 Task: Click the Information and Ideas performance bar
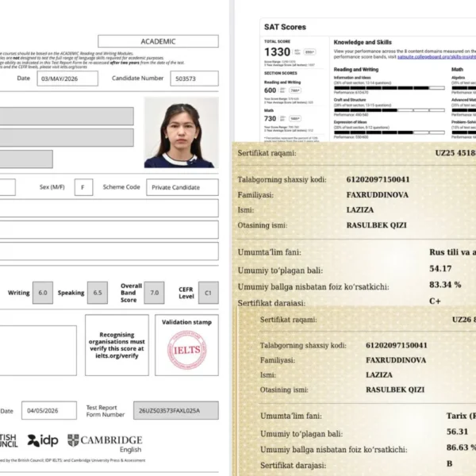(x=390, y=88)
